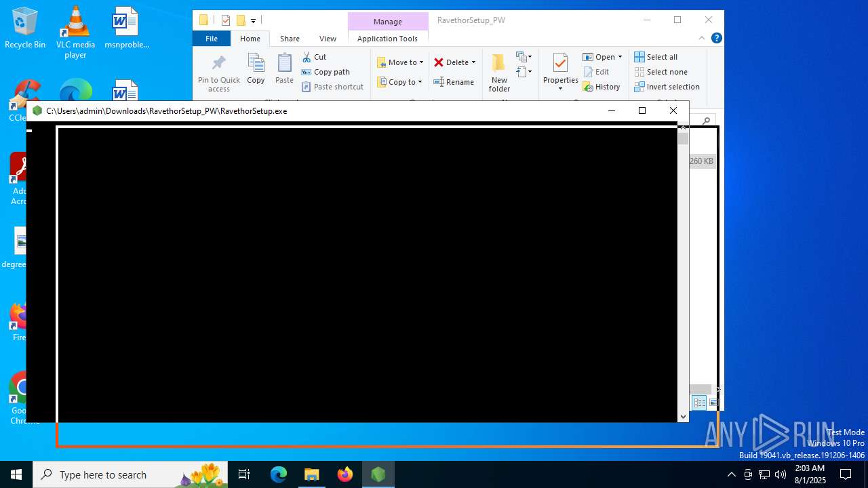This screenshot has width=868, height=488.
Task: Open the Copy to dropdown
Action: [399, 82]
